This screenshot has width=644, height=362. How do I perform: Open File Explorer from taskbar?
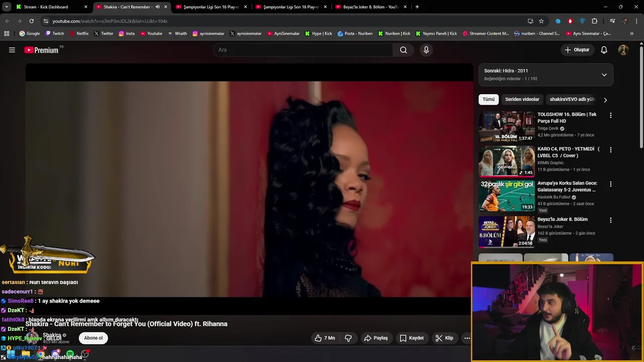[x=26, y=354]
